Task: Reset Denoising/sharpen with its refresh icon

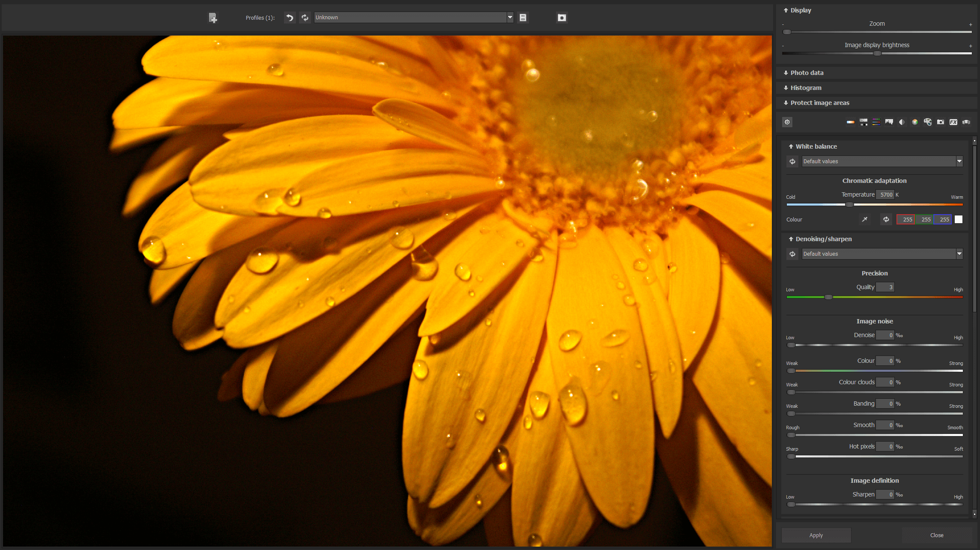Action: point(792,254)
